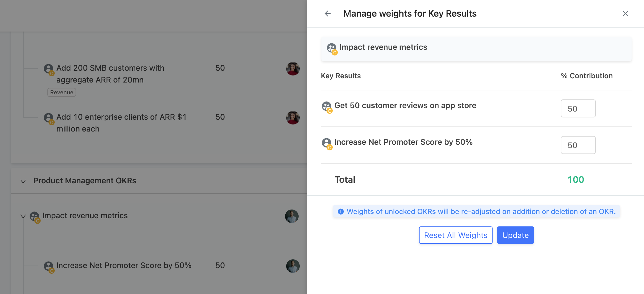Click the weights re-adjustment notice text

481,211
